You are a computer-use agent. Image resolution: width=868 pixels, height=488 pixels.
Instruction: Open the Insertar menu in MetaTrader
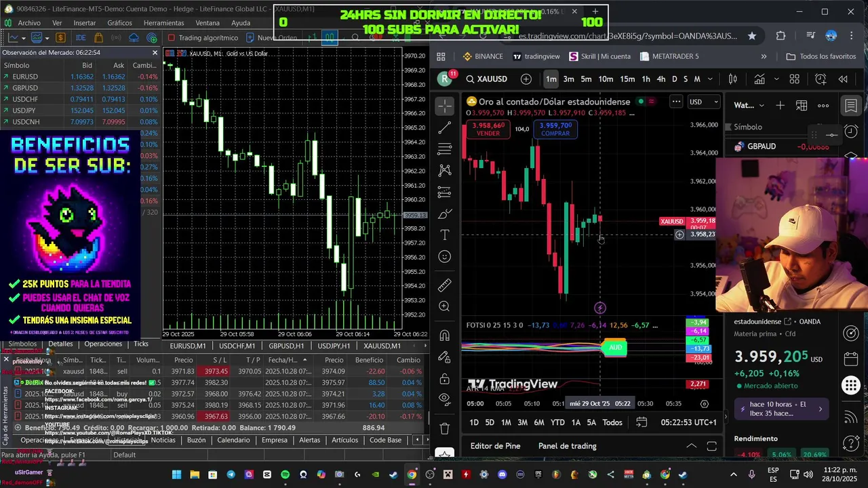click(84, 23)
